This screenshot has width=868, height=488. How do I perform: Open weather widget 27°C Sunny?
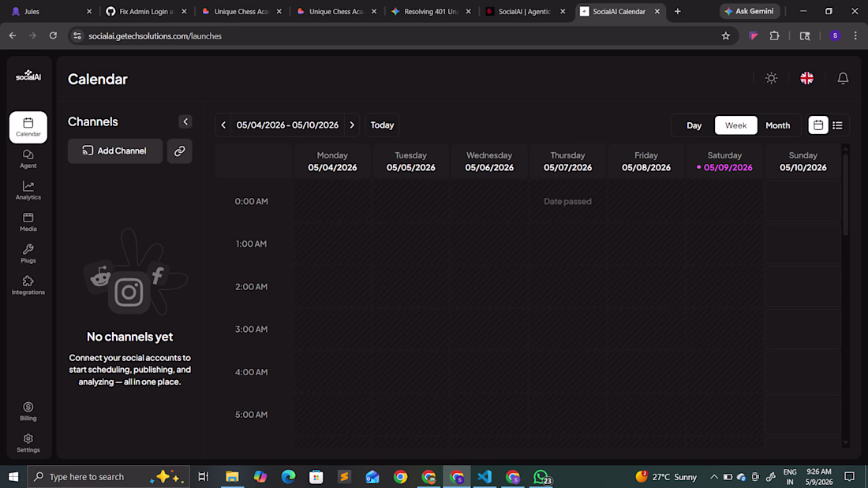[x=667, y=476]
